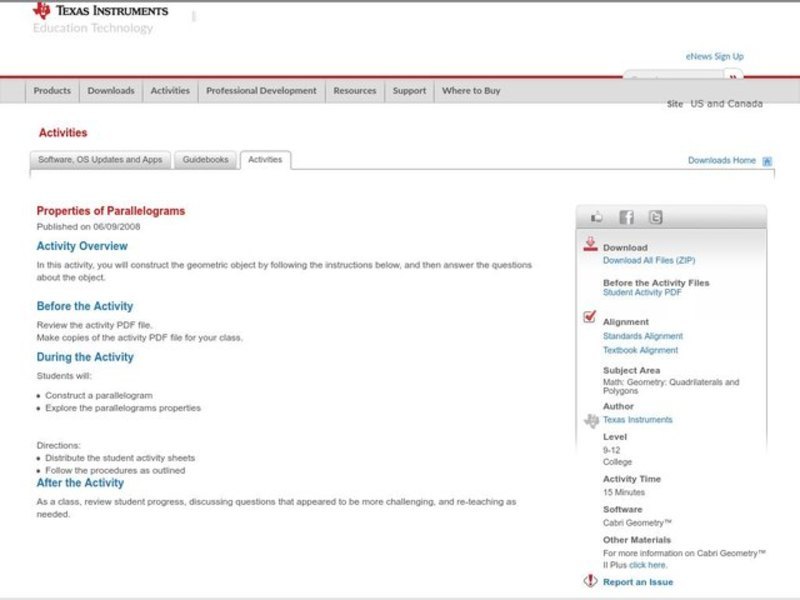
Task: Share the activity on Twitter
Action: pos(655,217)
